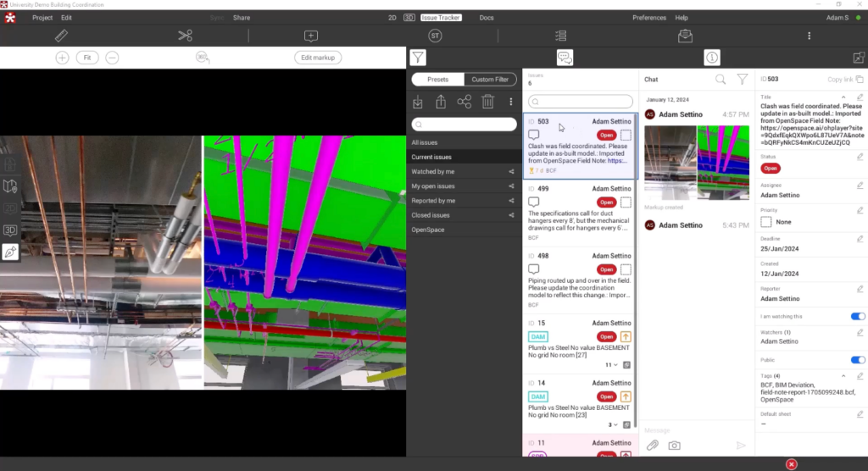The width and height of the screenshot is (868, 471).
Task: Click the camera icon below the message box
Action: 675,445
